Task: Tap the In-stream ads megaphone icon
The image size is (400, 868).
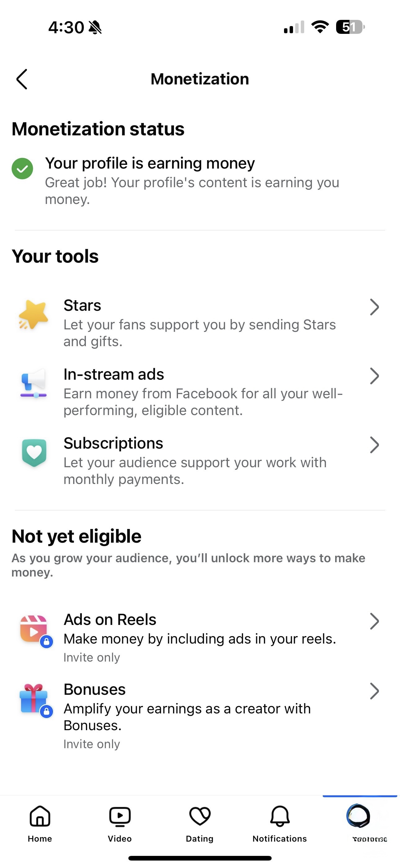Action: [33, 383]
